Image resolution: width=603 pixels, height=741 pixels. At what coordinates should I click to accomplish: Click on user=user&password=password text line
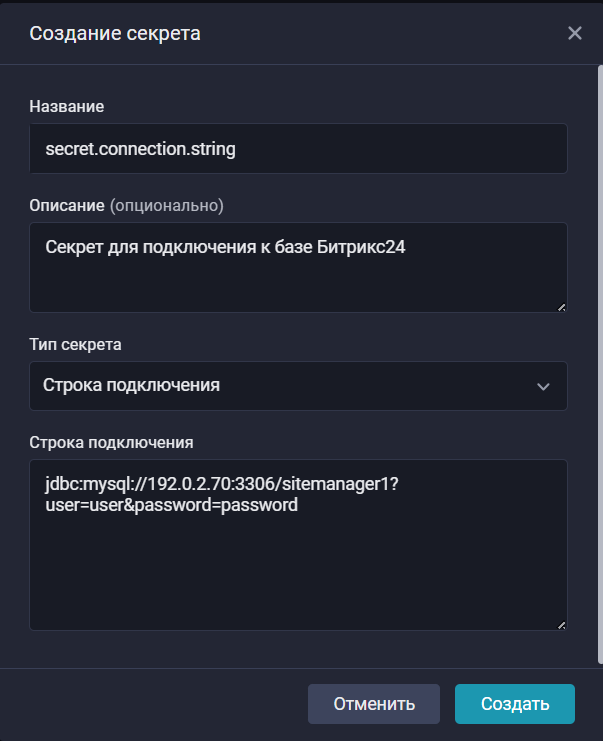coord(171,505)
